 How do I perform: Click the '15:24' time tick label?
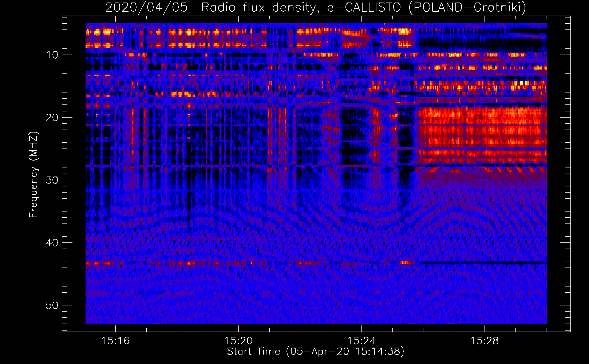tap(361, 341)
